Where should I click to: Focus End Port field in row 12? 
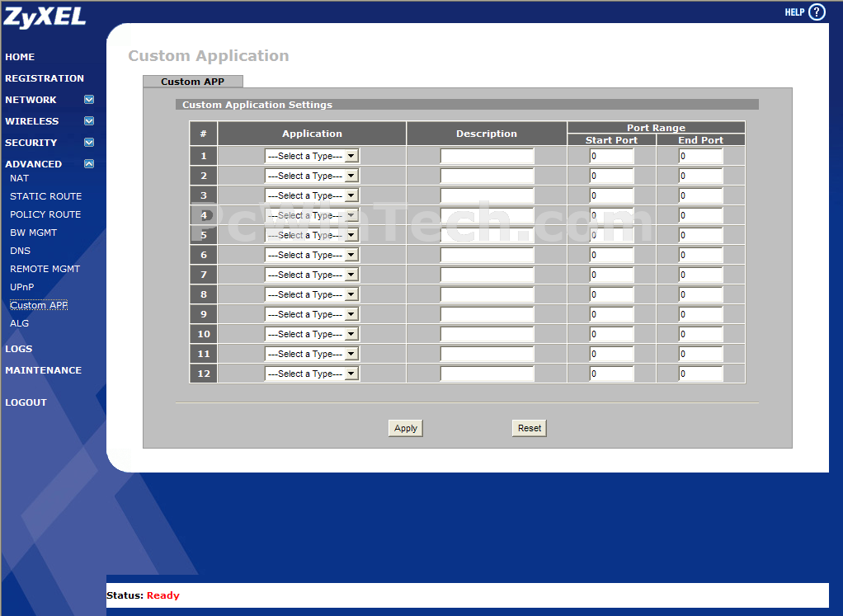701,374
